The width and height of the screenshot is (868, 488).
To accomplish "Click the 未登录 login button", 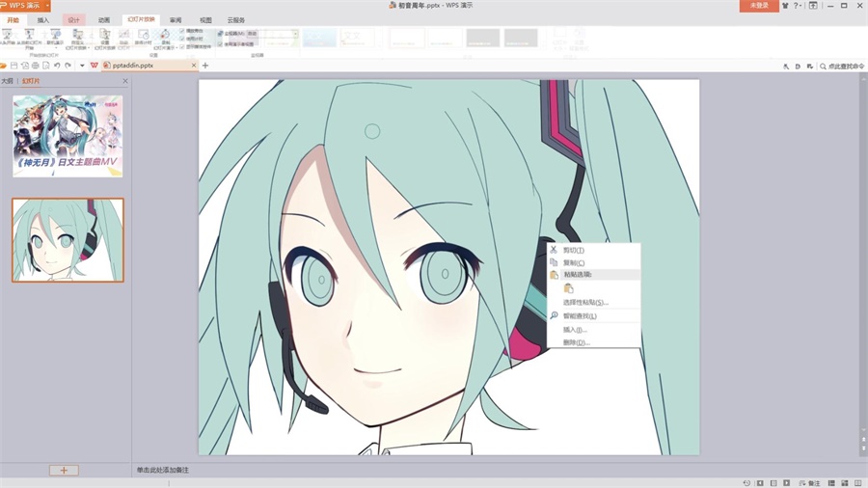I will click(x=759, y=6).
